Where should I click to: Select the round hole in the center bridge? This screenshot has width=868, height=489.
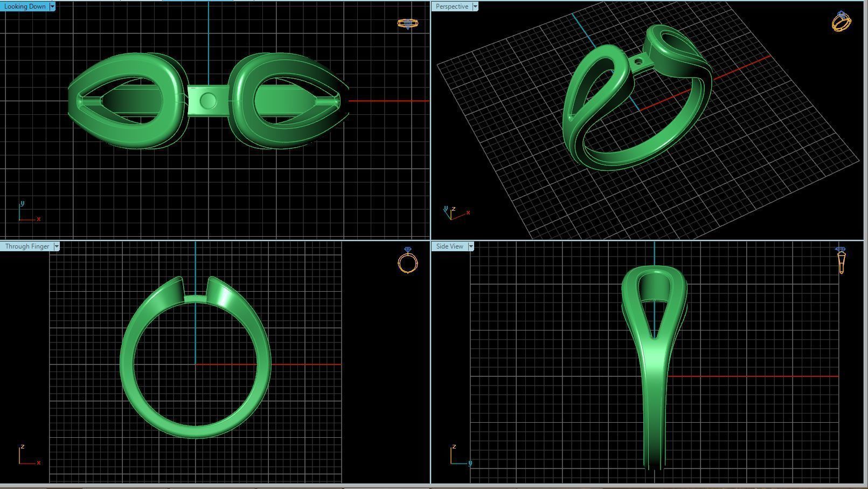[208, 101]
